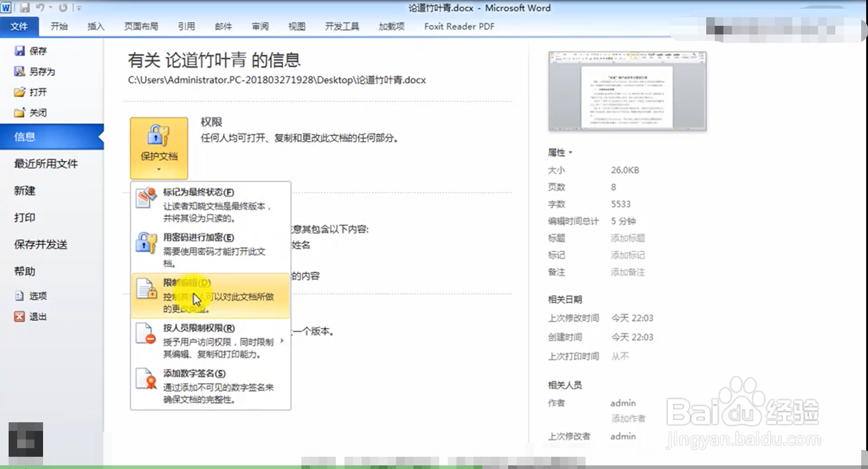This screenshot has width=868, height=469.
Task: Click the Redo icon in quick access toolbar
Action: click(63, 8)
